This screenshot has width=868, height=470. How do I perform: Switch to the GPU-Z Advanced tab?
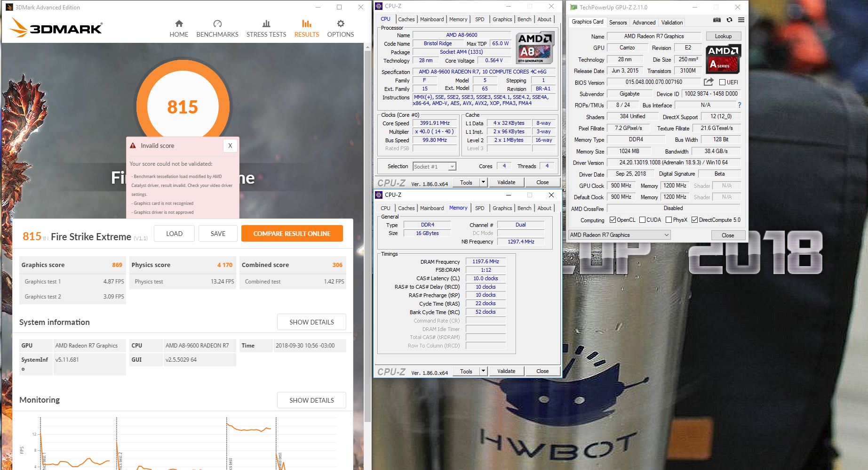pos(644,23)
